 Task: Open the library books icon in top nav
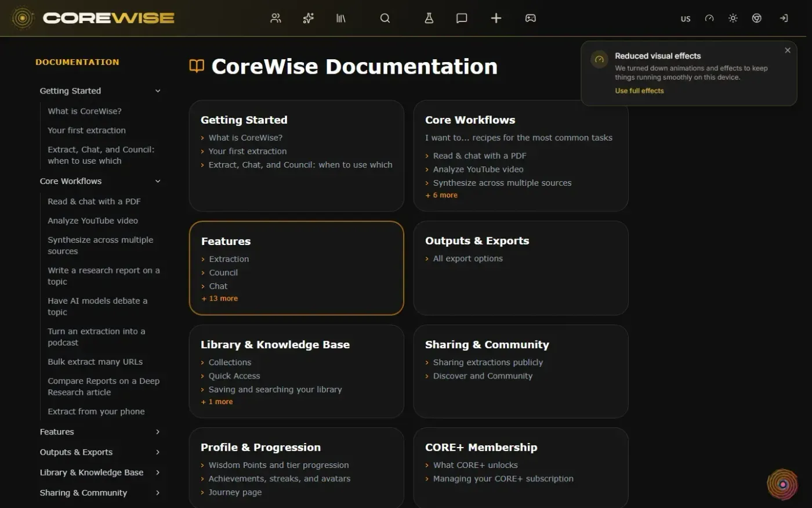point(341,18)
